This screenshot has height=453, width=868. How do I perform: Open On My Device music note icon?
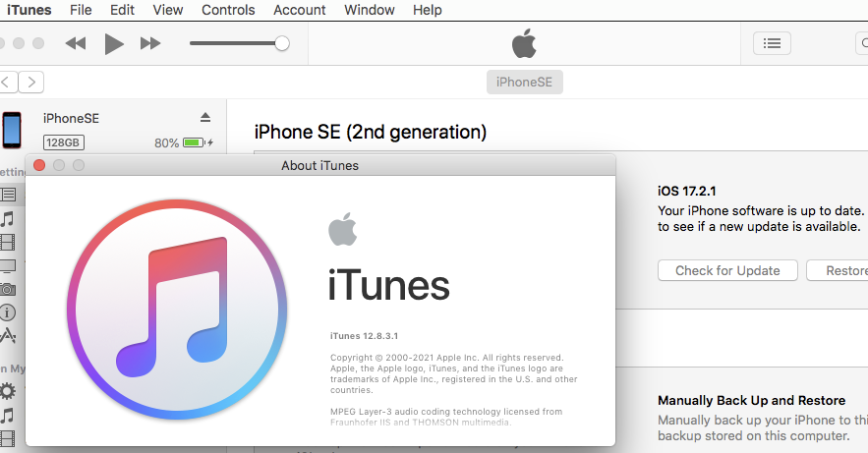[7, 416]
